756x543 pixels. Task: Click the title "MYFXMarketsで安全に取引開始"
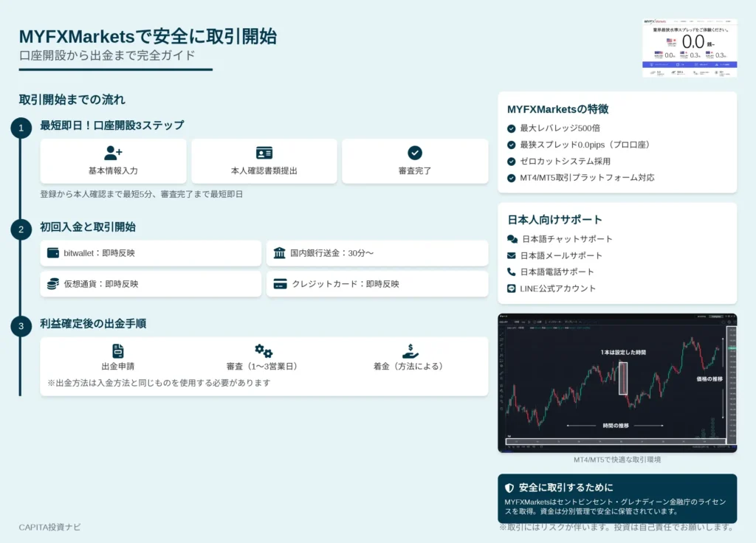pos(148,37)
